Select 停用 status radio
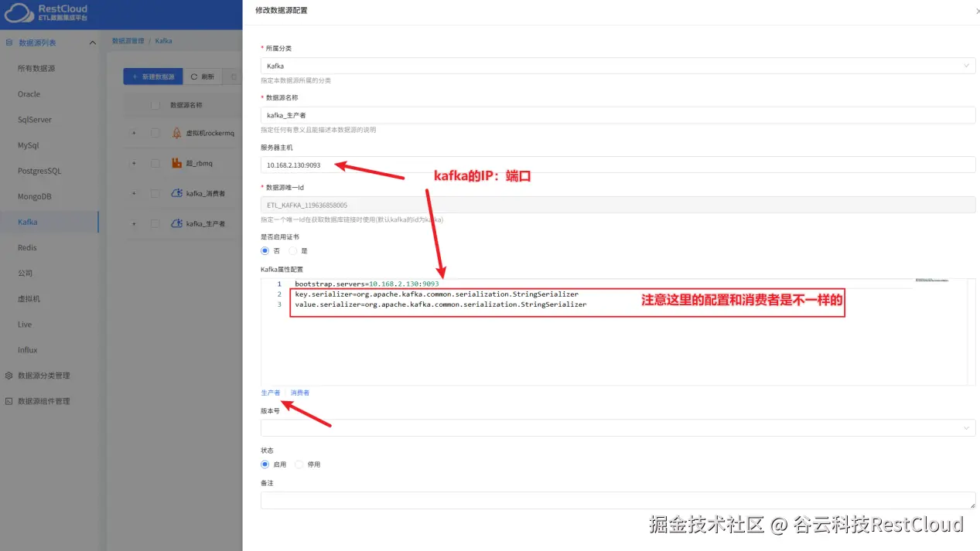Viewport: 980px width, 551px height. (x=299, y=464)
